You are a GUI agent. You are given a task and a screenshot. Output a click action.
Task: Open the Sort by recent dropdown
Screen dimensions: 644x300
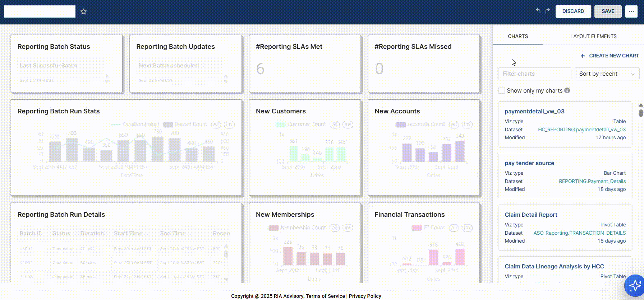607,74
